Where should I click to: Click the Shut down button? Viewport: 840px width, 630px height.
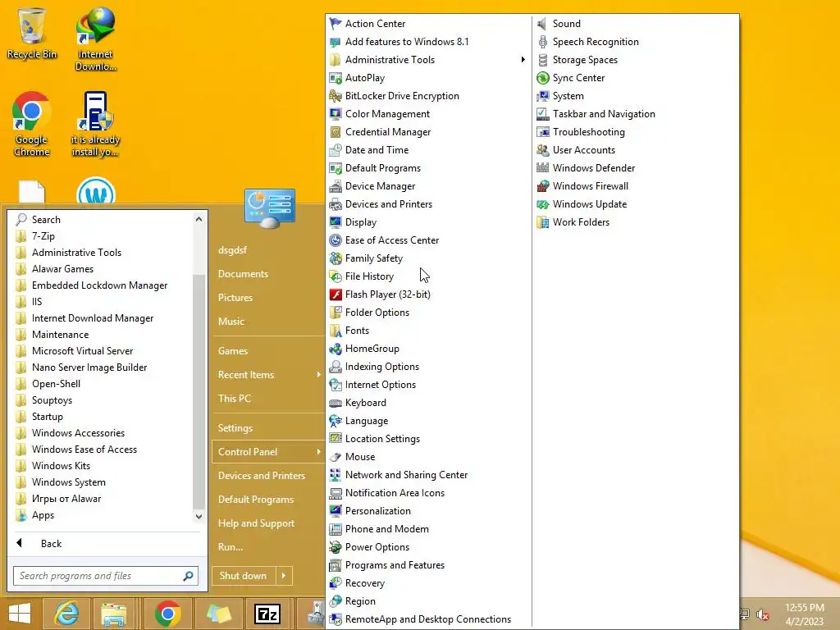244,576
